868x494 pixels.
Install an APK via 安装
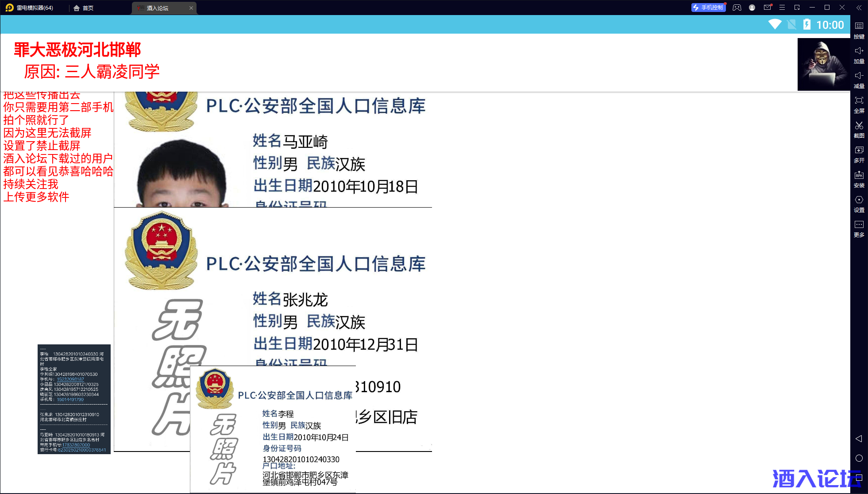tap(859, 179)
